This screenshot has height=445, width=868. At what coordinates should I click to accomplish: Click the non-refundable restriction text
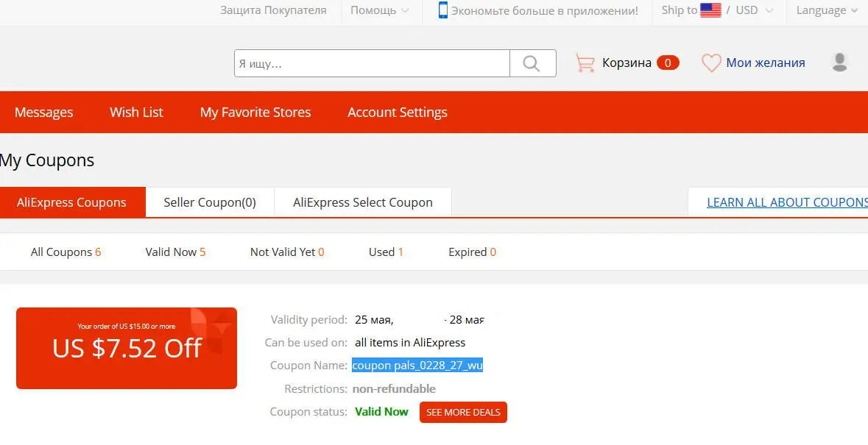[x=394, y=388]
